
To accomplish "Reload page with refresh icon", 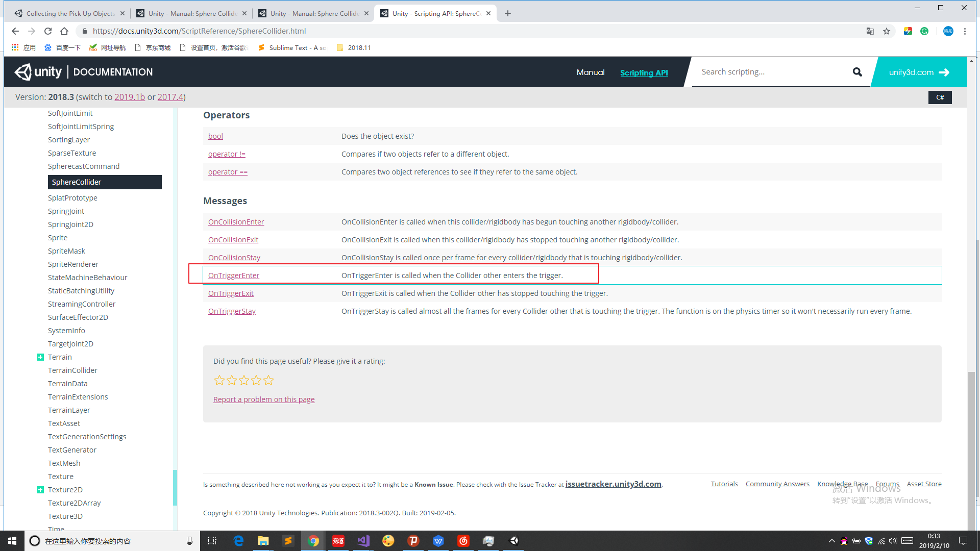I will (48, 31).
